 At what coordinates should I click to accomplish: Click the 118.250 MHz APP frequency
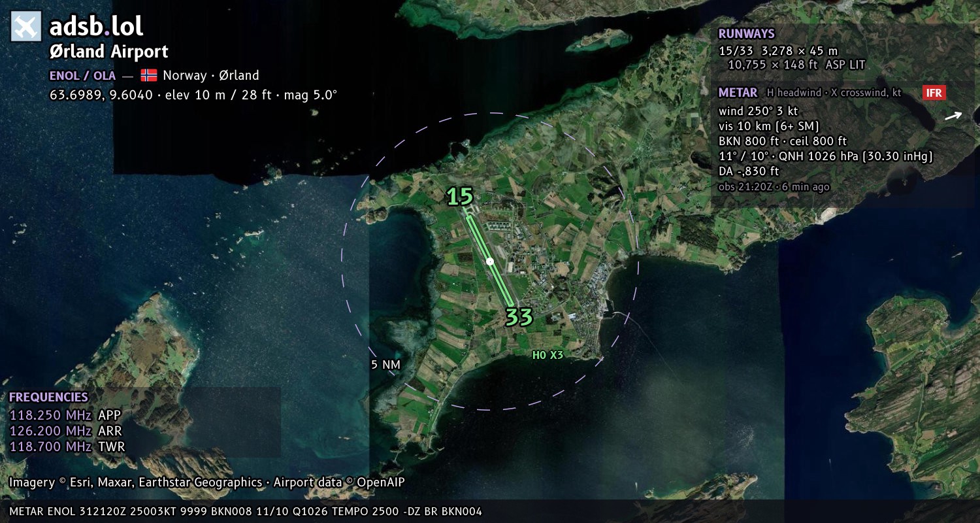[x=65, y=415]
